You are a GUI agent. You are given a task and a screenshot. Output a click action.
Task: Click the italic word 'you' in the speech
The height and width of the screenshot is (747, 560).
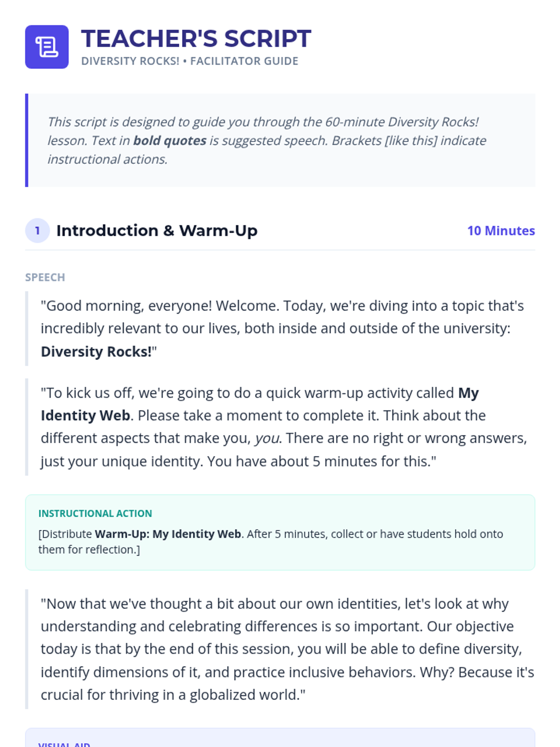[x=267, y=438]
